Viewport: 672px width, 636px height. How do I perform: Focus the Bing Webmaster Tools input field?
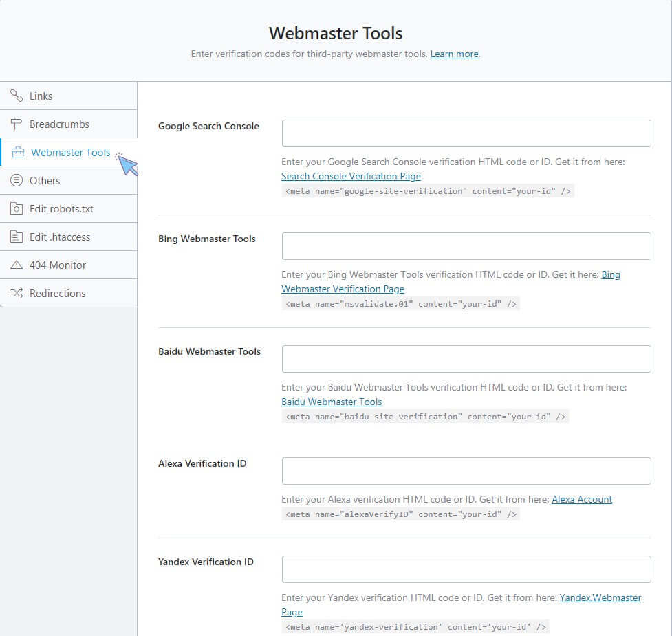(x=466, y=246)
